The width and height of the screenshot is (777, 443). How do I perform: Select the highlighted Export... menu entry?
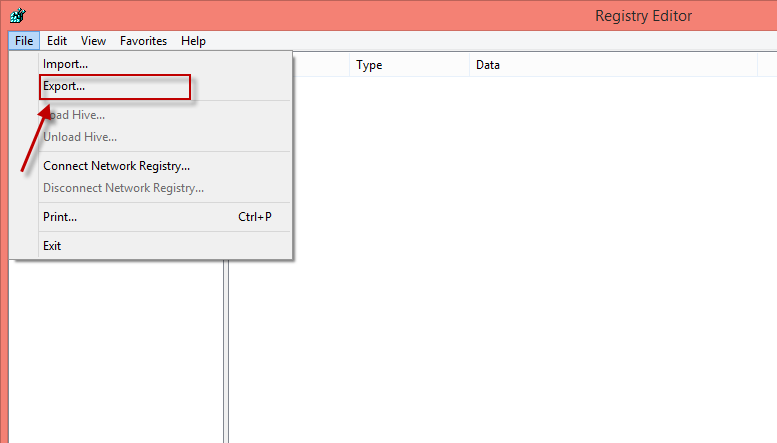click(x=64, y=87)
